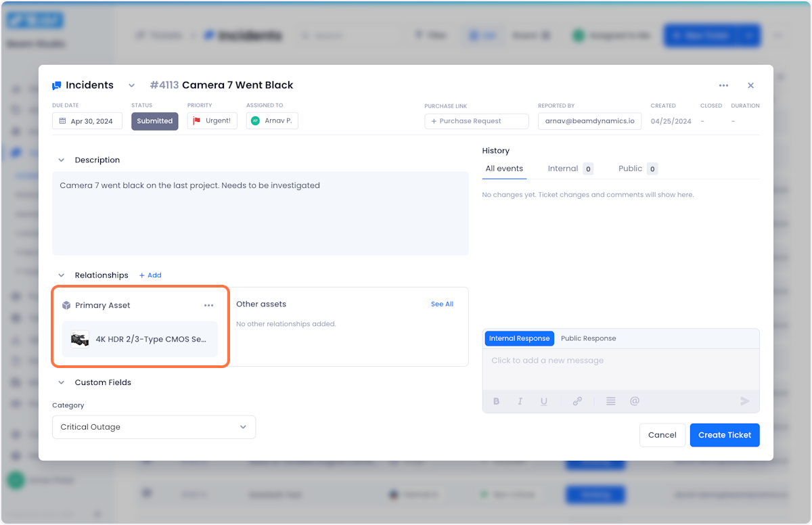This screenshot has width=812, height=525.
Task: Click the + Add relationship link
Action: [150, 275]
